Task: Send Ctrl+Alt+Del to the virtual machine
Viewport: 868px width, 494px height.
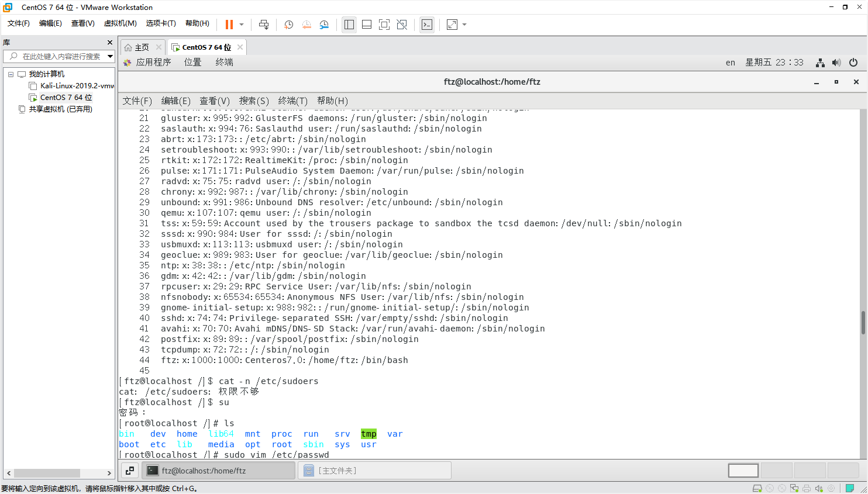Action: (264, 25)
